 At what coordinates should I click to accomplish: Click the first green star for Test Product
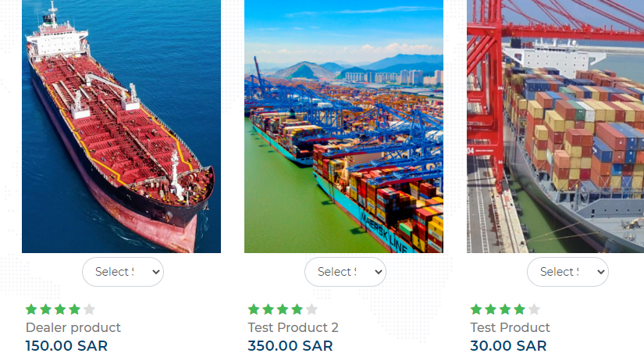point(477,309)
